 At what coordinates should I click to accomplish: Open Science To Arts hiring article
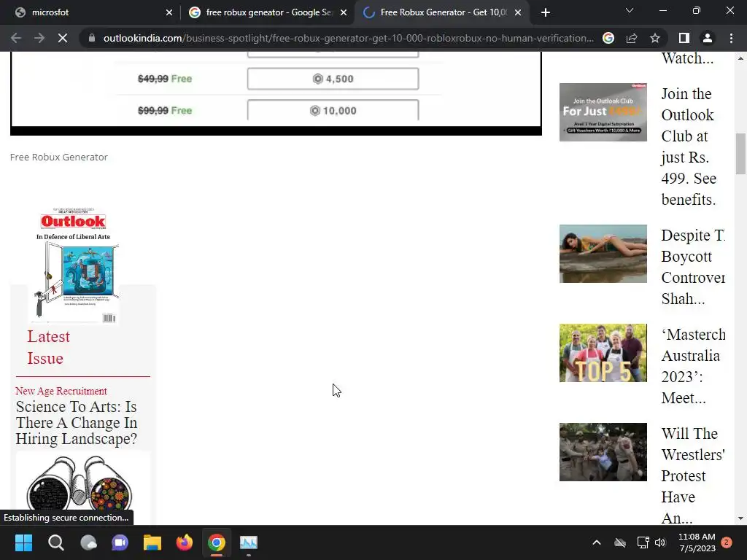76,422
